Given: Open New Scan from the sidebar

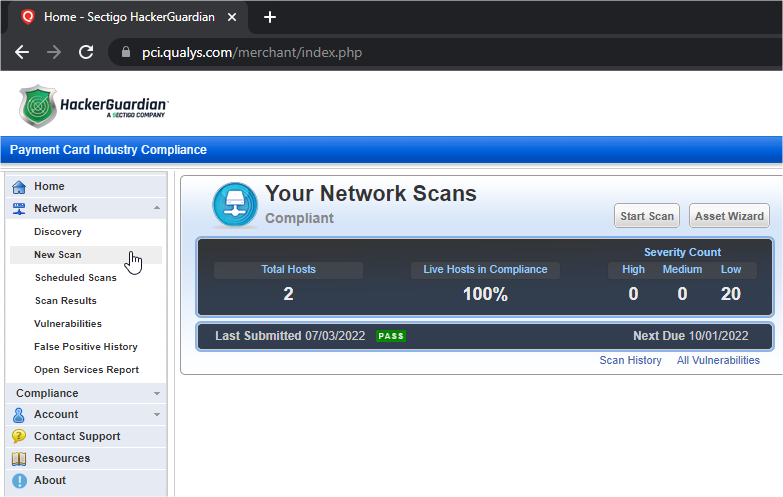Looking at the screenshot, I should [x=58, y=255].
